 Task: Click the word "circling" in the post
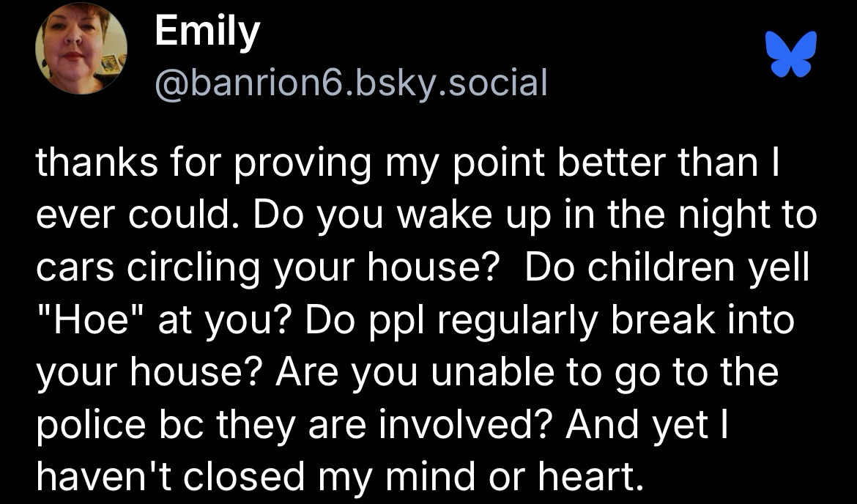(x=190, y=270)
